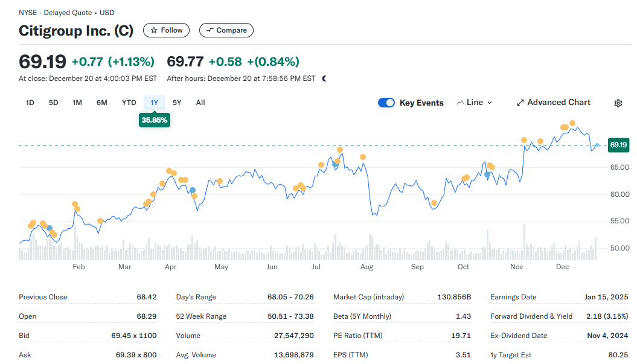Click the Open value 68.29
The image size is (637, 364).
tap(147, 316)
